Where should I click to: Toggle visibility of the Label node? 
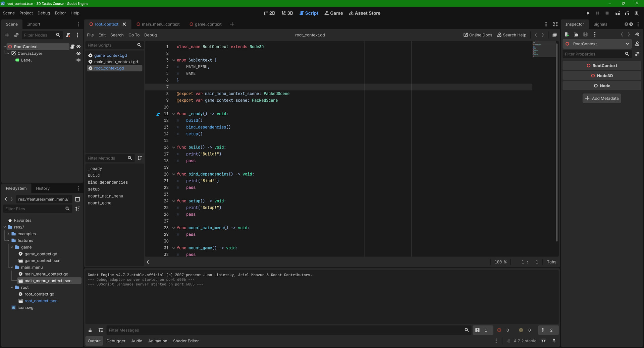point(78,60)
